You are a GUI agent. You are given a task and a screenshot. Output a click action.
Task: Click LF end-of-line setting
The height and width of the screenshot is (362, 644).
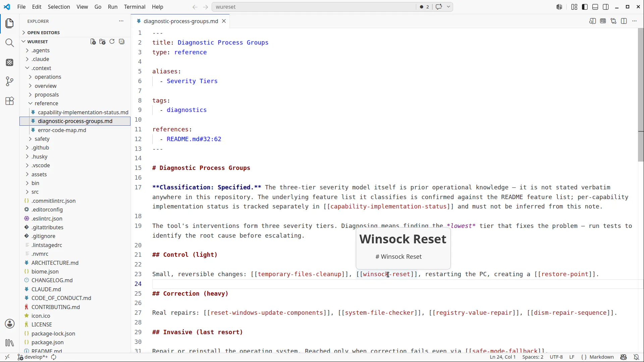point(572,357)
